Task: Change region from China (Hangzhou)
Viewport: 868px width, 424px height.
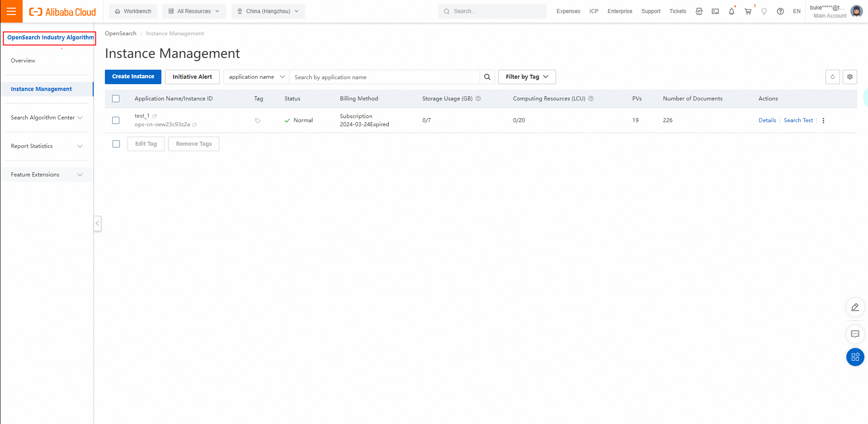Action: pyautogui.click(x=268, y=11)
